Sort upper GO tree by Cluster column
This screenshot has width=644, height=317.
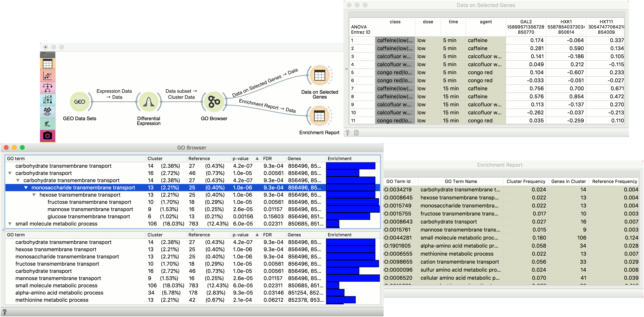166,159
